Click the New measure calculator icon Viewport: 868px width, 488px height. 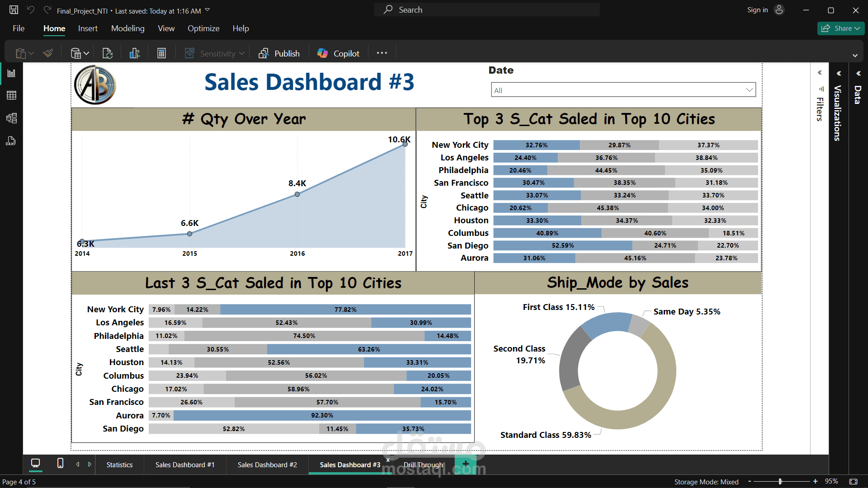pos(161,53)
